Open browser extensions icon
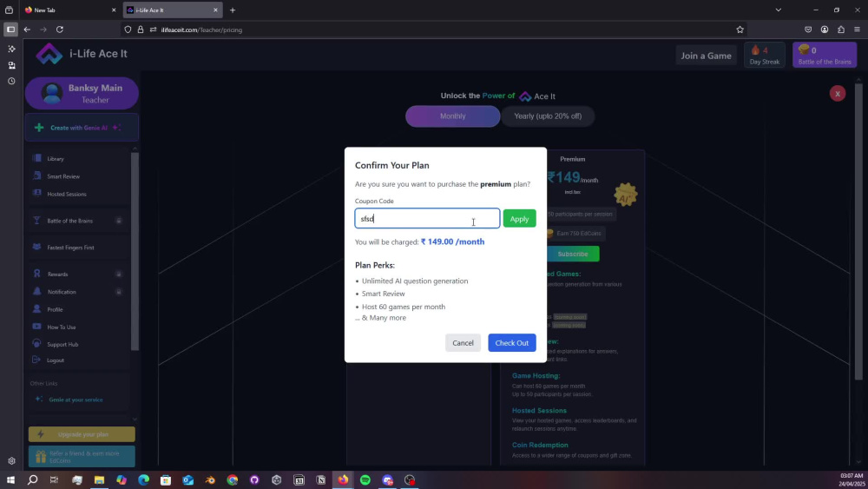Image resolution: width=868 pixels, height=489 pixels. click(x=841, y=30)
